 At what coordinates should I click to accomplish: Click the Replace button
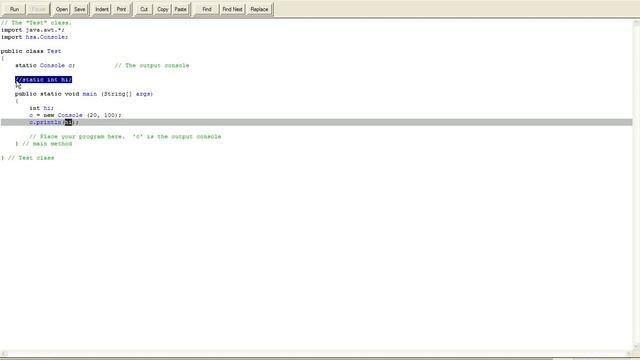259,9
